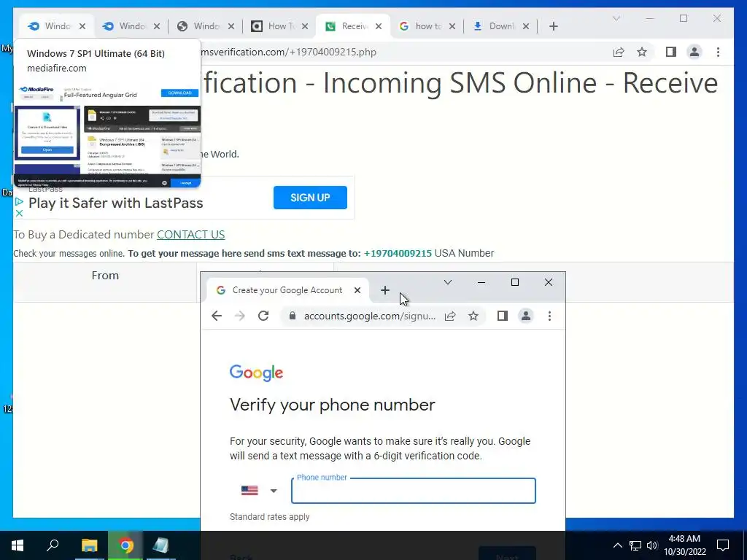This screenshot has height=560, width=747.
Task: Bookmark the Google signup page
Action: [473, 316]
